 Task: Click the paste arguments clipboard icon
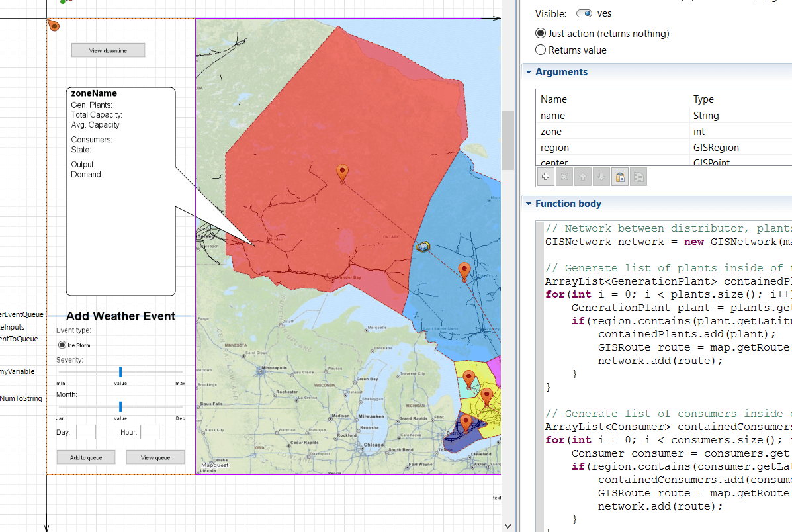click(620, 177)
